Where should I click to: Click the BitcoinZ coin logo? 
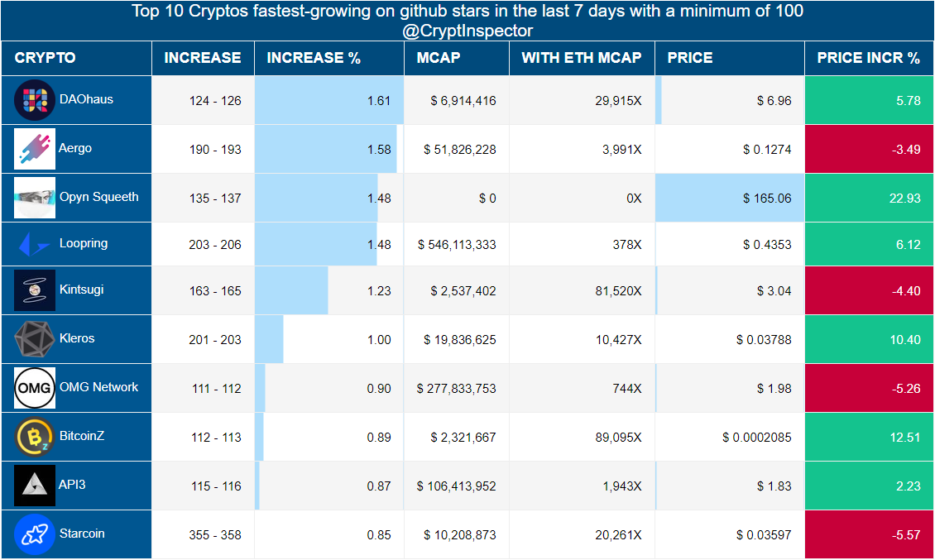pos(35,437)
